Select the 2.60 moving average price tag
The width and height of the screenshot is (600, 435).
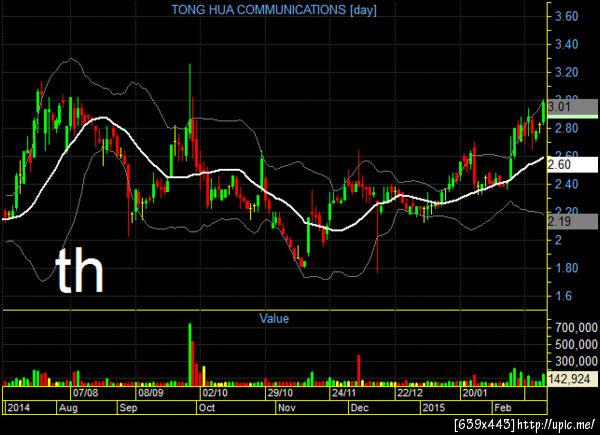(x=573, y=165)
